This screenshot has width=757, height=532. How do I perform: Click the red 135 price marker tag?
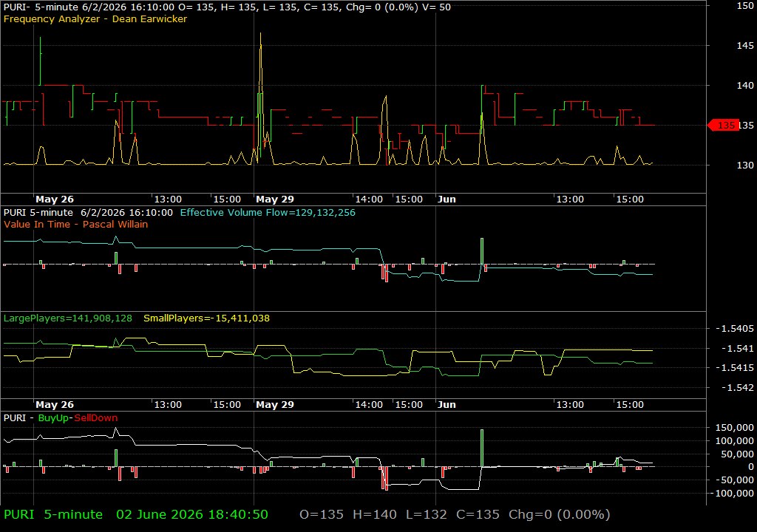723,126
